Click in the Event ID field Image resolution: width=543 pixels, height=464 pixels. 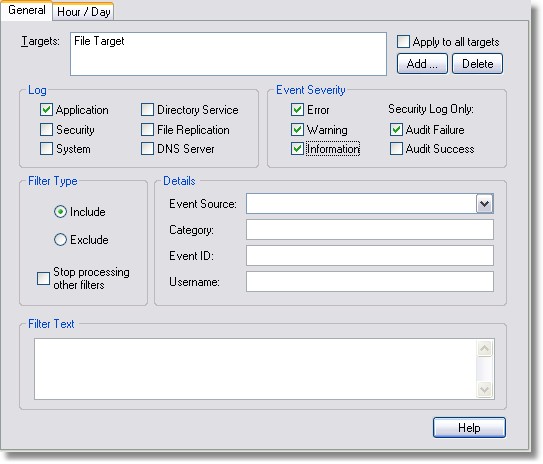pyautogui.click(x=370, y=256)
